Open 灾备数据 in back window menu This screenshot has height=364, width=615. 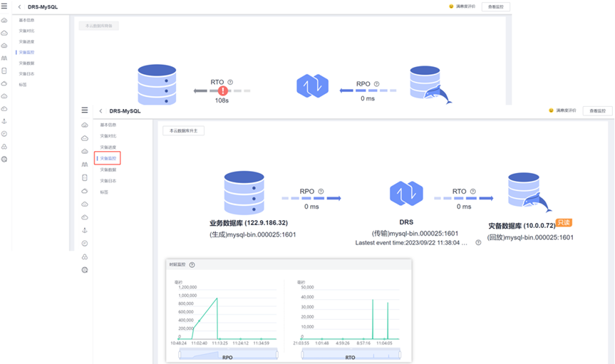26,63
